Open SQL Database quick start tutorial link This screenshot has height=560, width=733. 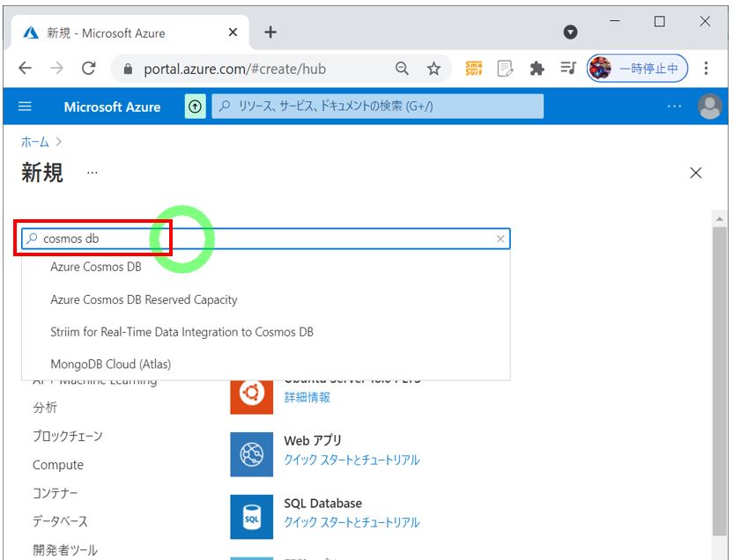tap(352, 522)
